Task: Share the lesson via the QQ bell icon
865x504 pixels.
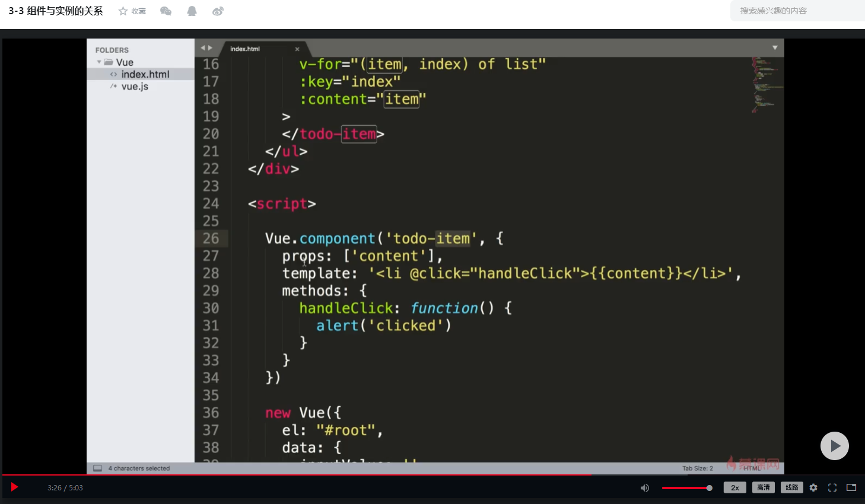Action: [x=192, y=11]
